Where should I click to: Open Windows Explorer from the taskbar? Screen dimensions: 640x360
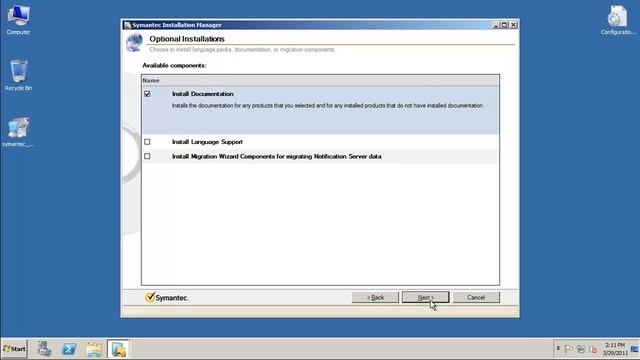pos(94,349)
